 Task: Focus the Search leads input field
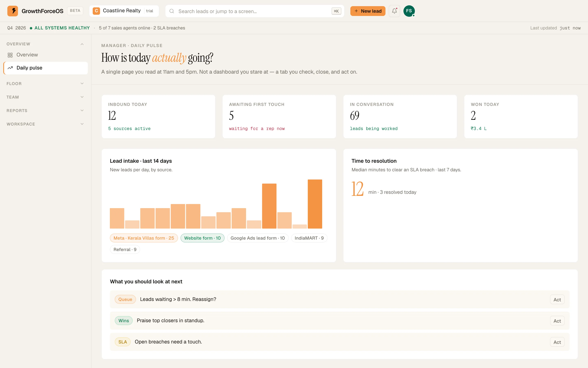pos(255,11)
